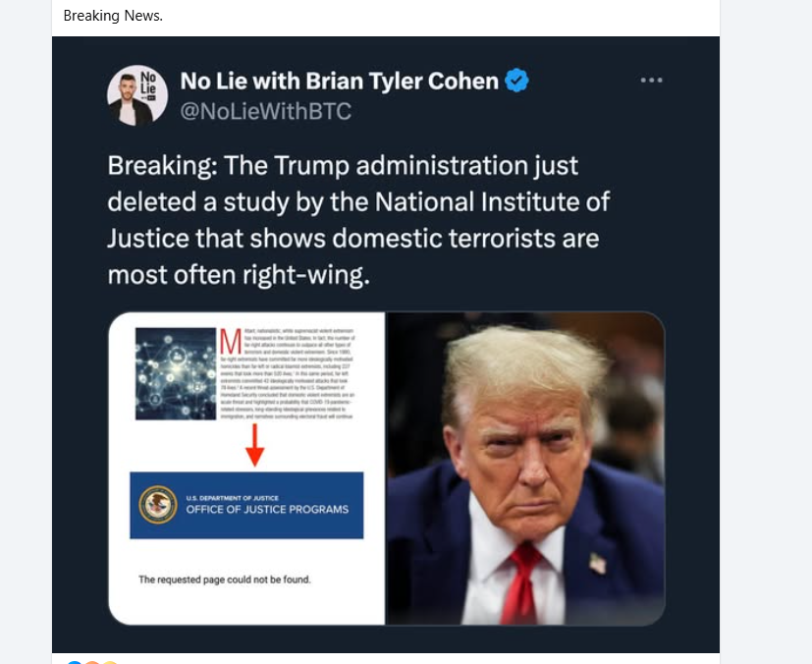Click the Breaking News. post caption
The image size is (812, 664).
[x=113, y=16]
